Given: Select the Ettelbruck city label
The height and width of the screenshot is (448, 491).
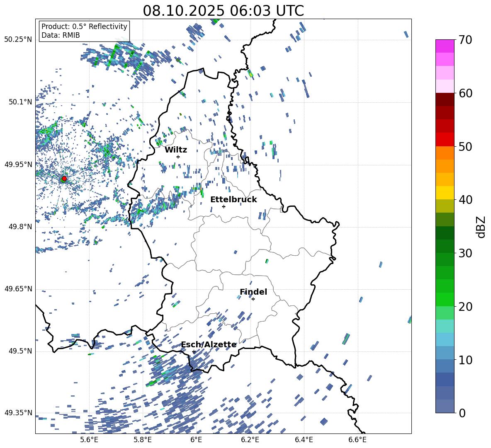Looking at the screenshot, I should [233, 200].
